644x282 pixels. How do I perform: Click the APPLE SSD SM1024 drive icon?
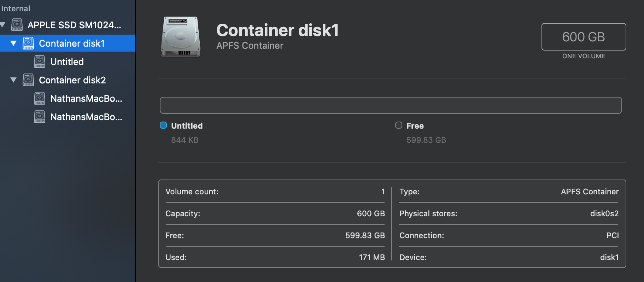tap(17, 25)
